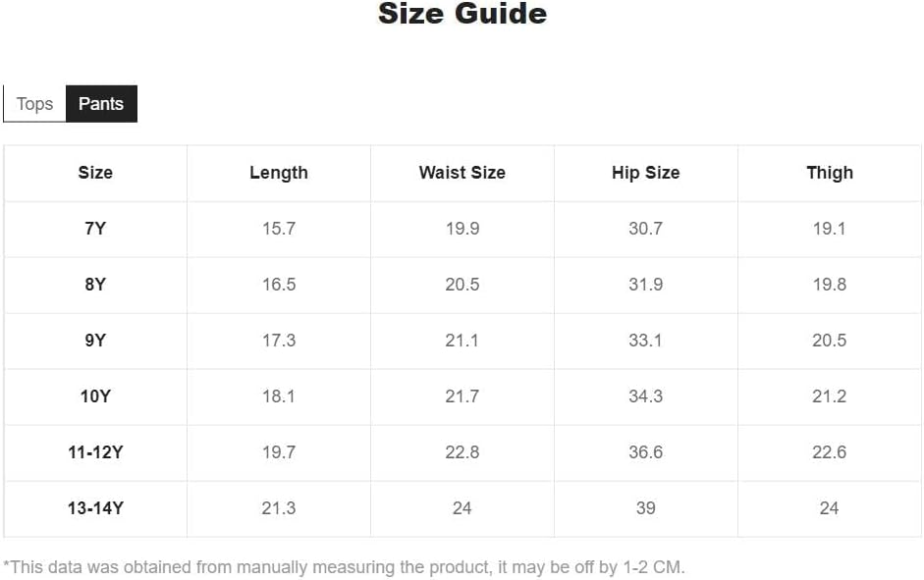Click the Size Guide heading
This screenshot has height=580, width=924.
point(462,15)
